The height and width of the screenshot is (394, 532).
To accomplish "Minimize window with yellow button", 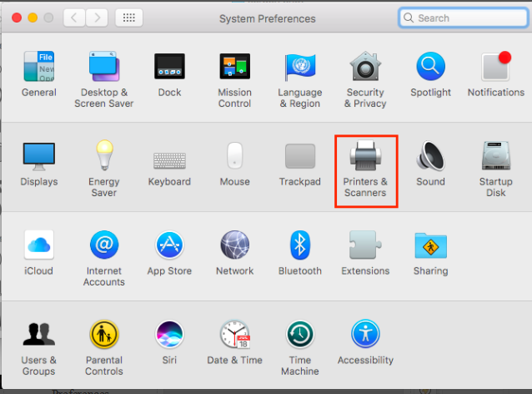I will (x=33, y=18).
